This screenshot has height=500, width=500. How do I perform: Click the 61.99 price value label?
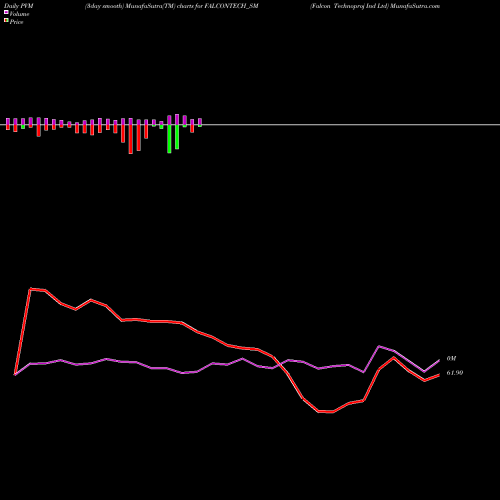455,373
